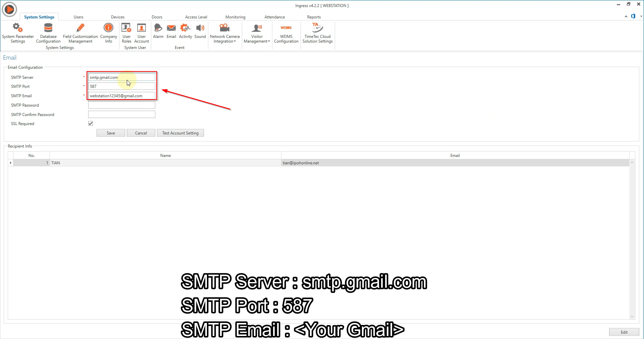Screen dimensions: 644x339
Task: Select the tian@ipohonline.net email cell
Action: [455, 163]
